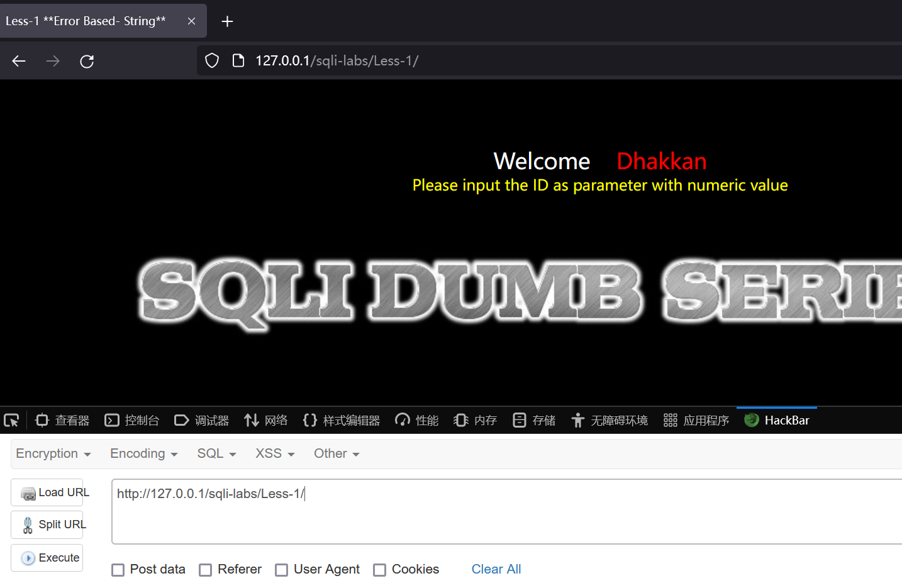
Task: Enable the Referer checkbox
Action: click(205, 570)
